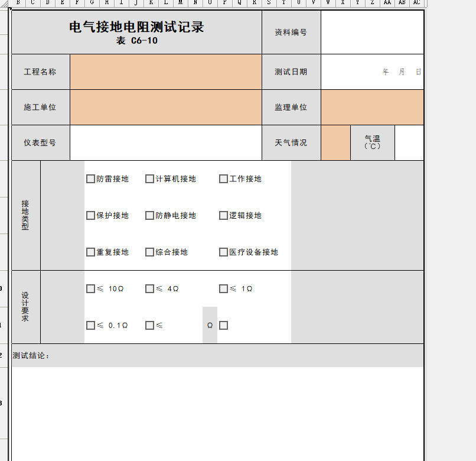Click the empty 仪表型号 value cell
The image size is (476, 461).
165,143
